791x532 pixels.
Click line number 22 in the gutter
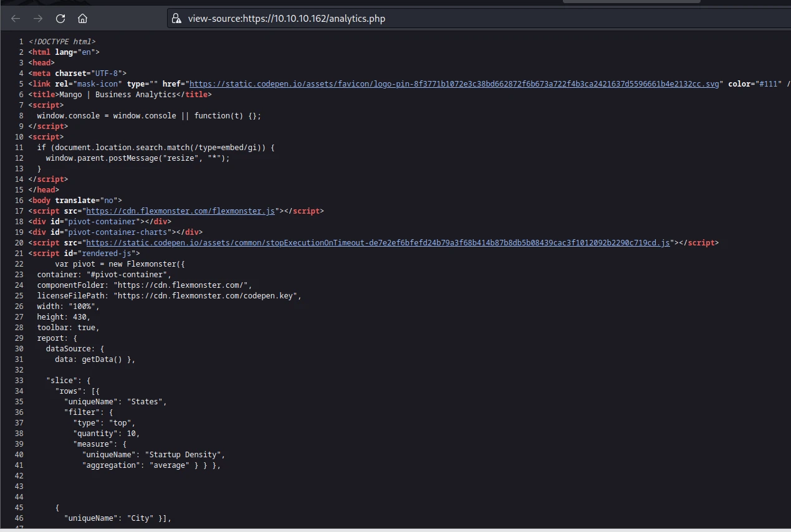click(x=19, y=264)
